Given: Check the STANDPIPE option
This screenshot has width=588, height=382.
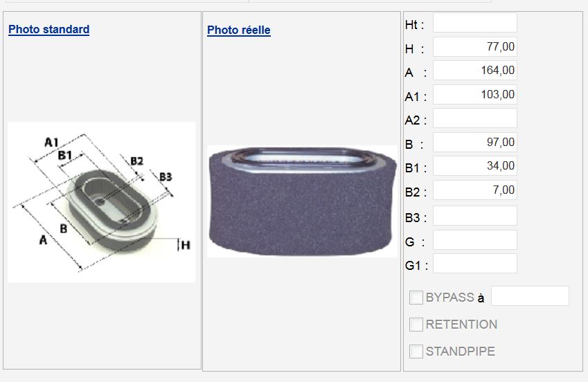Looking at the screenshot, I should [416, 352].
